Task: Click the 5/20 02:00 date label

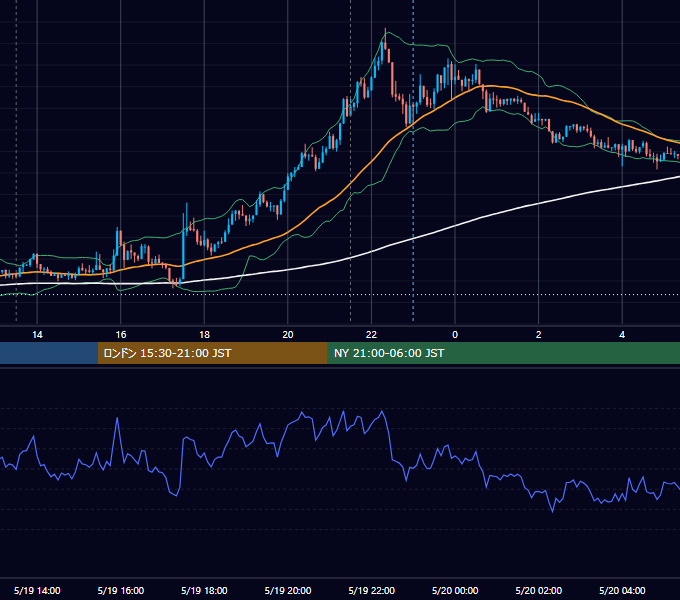Action: point(539,590)
